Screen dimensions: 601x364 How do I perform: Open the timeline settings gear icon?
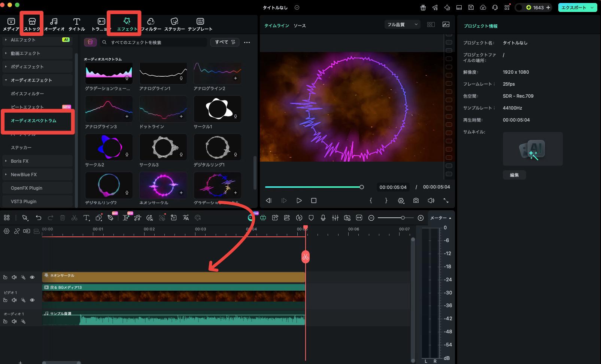6,231
